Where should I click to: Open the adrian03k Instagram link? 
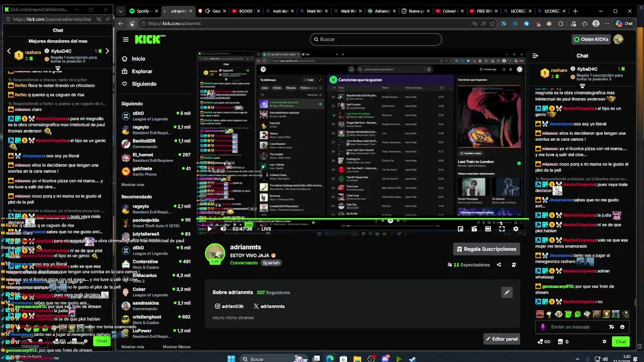coord(229,306)
